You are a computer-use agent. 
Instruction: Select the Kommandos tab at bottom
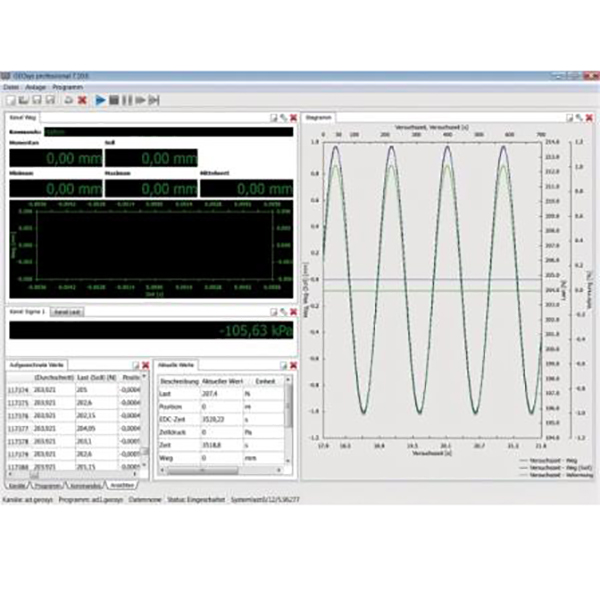pyautogui.click(x=92, y=483)
